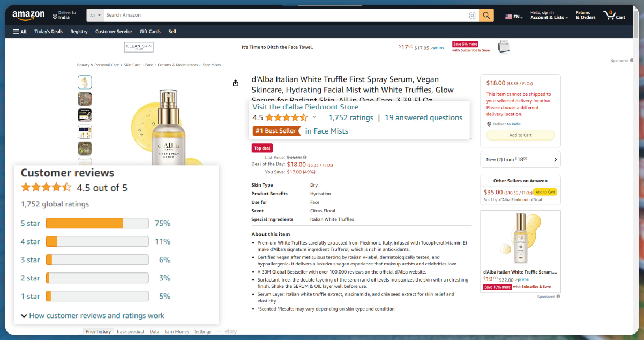
Task: Open the Creams & Moisturizers breadcrumb
Action: 178,65
